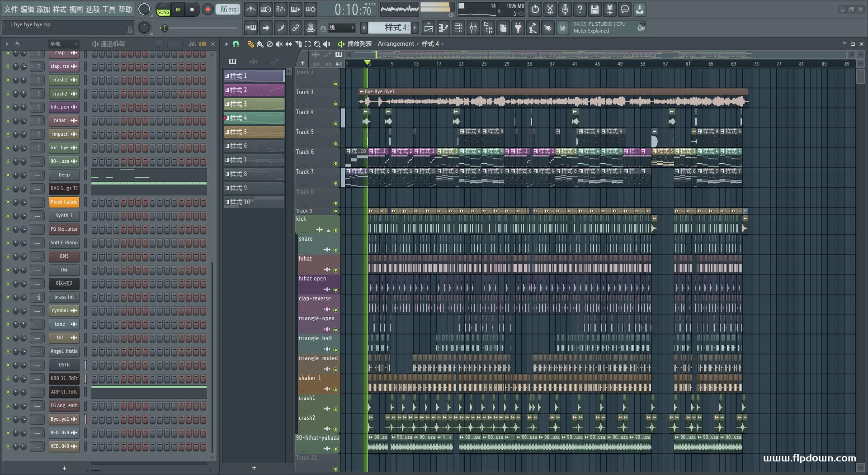Open the 文件 menu
Screen dimensions: 868x475
pos(11,9)
